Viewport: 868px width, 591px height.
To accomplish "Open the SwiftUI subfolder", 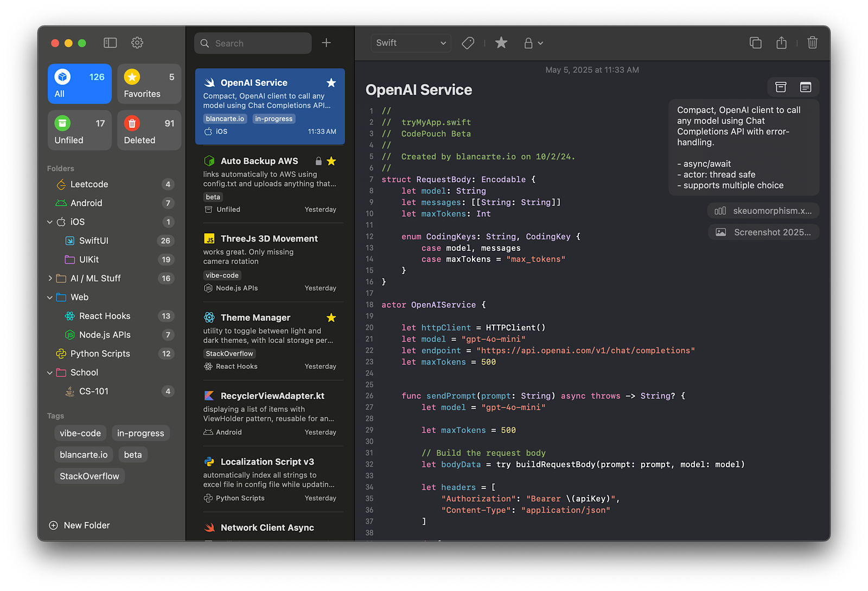I will pyautogui.click(x=112, y=241).
